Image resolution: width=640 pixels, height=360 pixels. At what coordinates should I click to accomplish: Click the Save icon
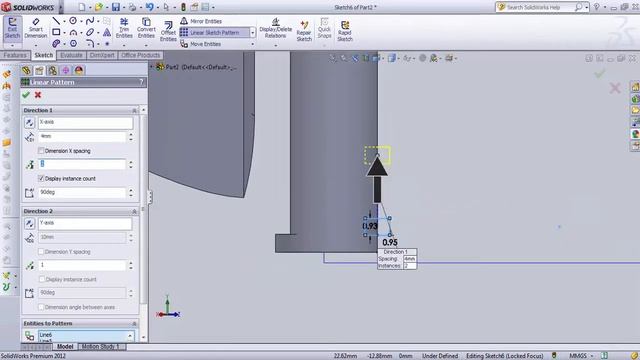click(116, 7)
